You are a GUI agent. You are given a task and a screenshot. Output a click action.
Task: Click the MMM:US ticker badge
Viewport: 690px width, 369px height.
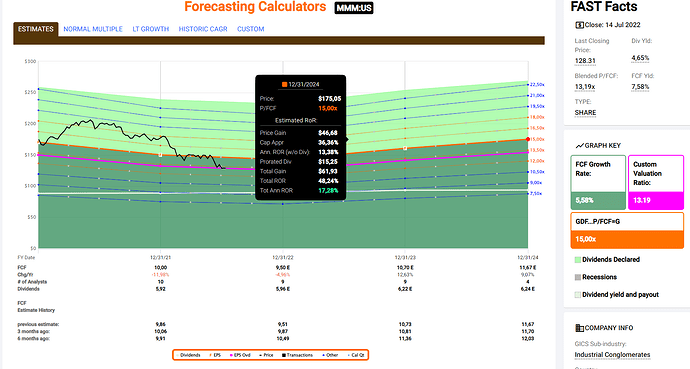pyautogui.click(x=354, y=8)
